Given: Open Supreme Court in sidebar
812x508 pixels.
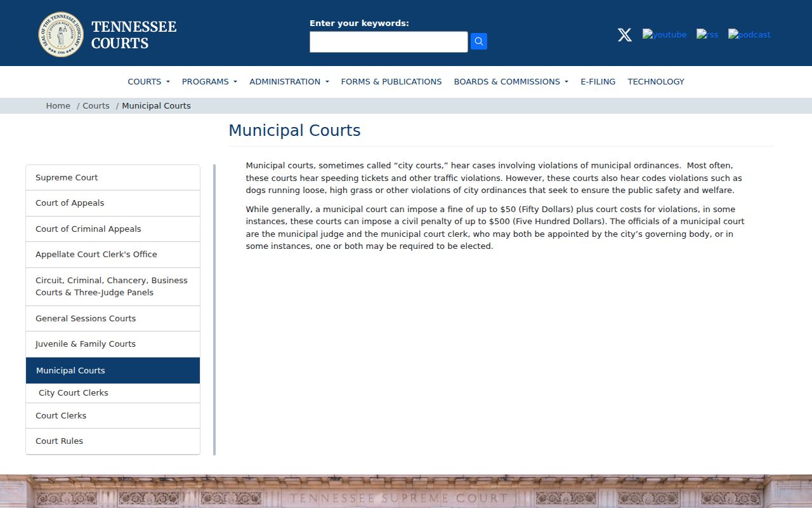Looking at the screenshot, I should (113, 178).
